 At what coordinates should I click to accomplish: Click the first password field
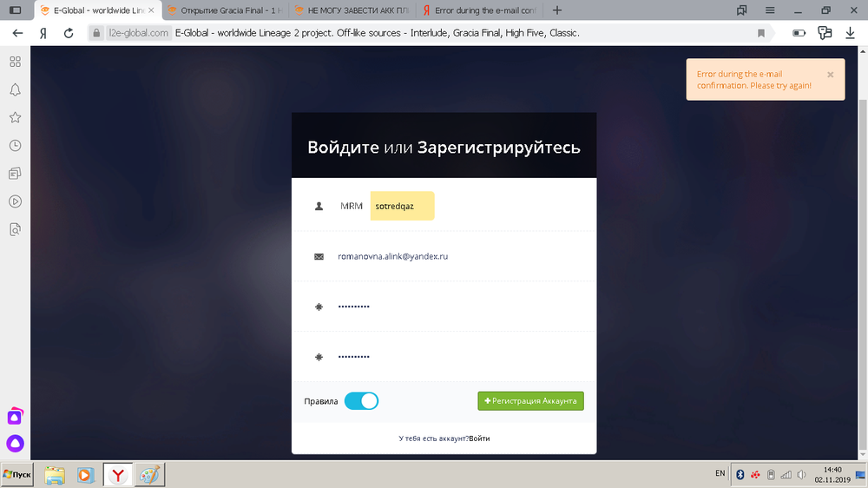click(x=444, y=307)
